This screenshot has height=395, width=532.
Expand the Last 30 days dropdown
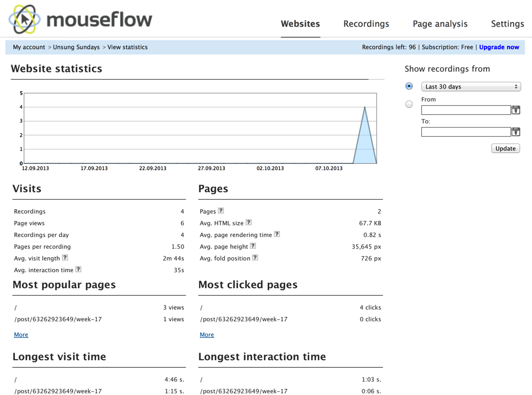coord(471,86)
